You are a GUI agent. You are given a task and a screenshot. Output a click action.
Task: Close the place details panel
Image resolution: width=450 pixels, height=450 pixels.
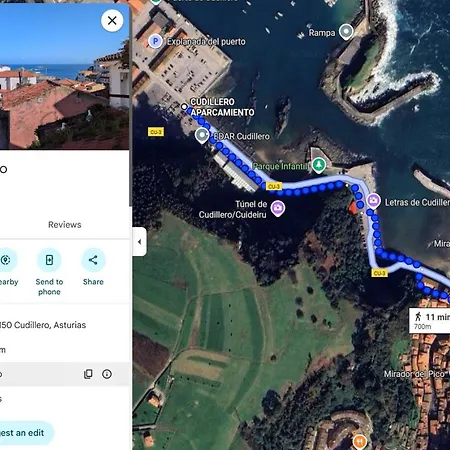(112, 21)
